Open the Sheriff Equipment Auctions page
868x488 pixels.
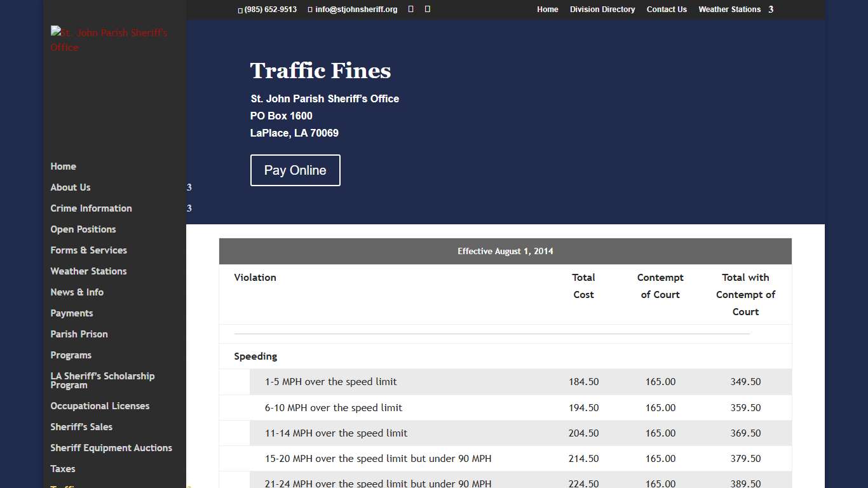(x=111, y=448)
